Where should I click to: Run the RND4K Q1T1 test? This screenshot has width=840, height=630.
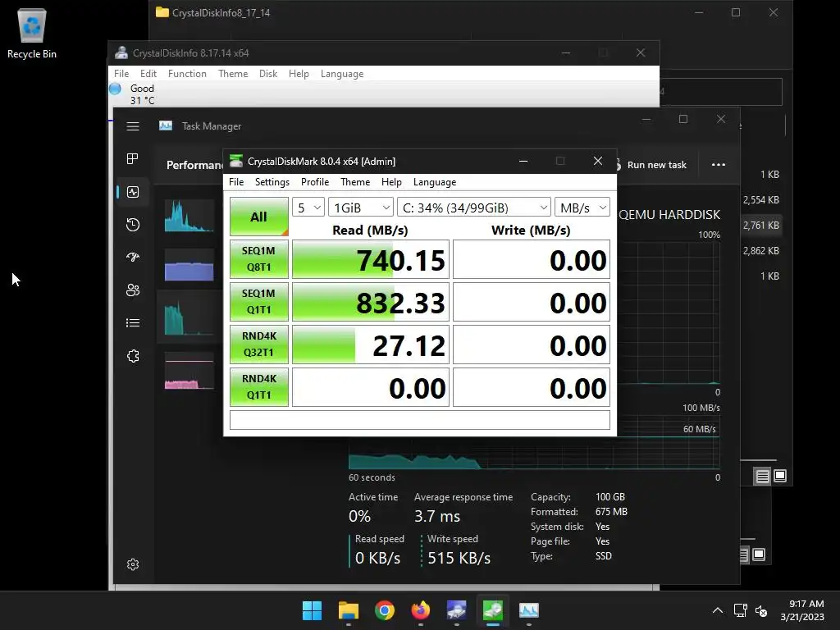point(258,387)
